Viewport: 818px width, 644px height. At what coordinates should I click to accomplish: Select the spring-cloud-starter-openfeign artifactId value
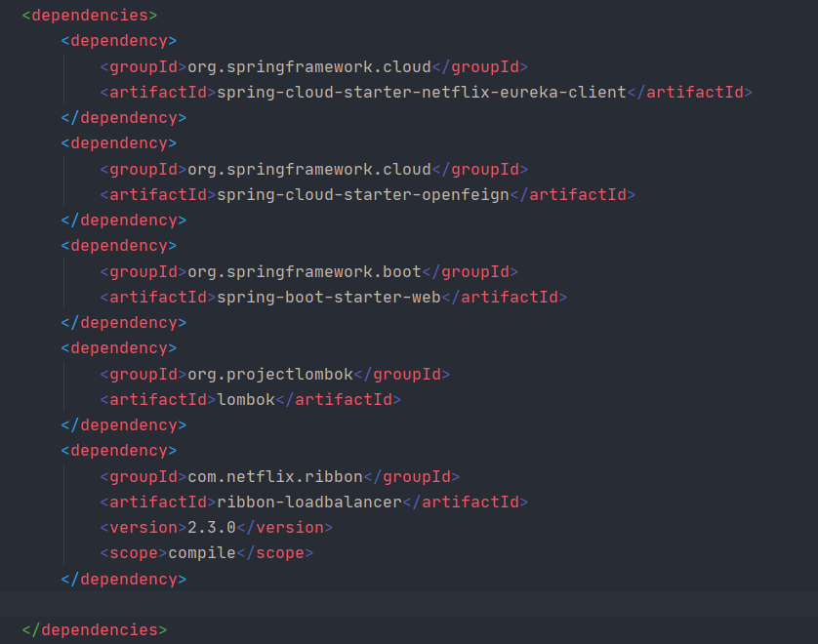[x=363, y=194]
